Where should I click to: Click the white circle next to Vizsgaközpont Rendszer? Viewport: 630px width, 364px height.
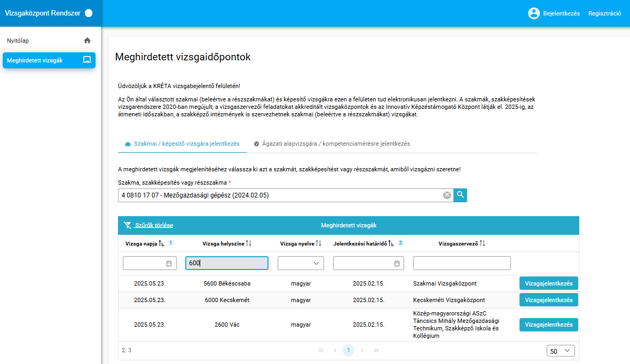[89, 13]
